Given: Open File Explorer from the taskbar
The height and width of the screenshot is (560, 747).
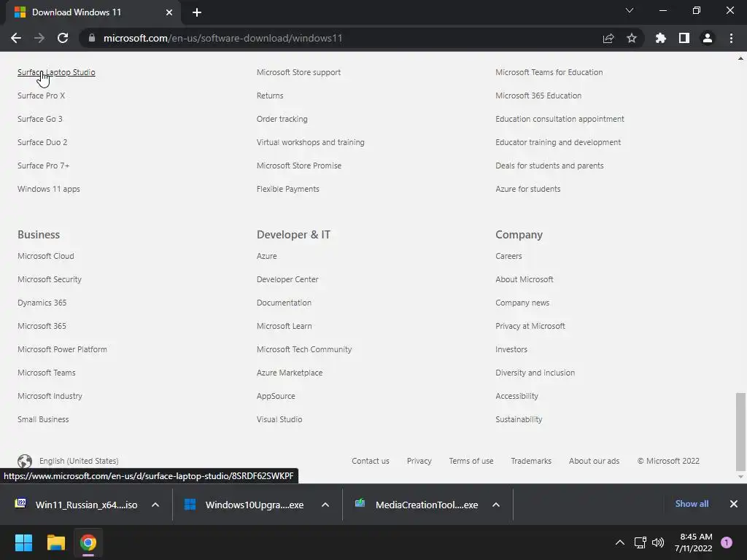Looking at the screenshot, I should coord(55,542).
